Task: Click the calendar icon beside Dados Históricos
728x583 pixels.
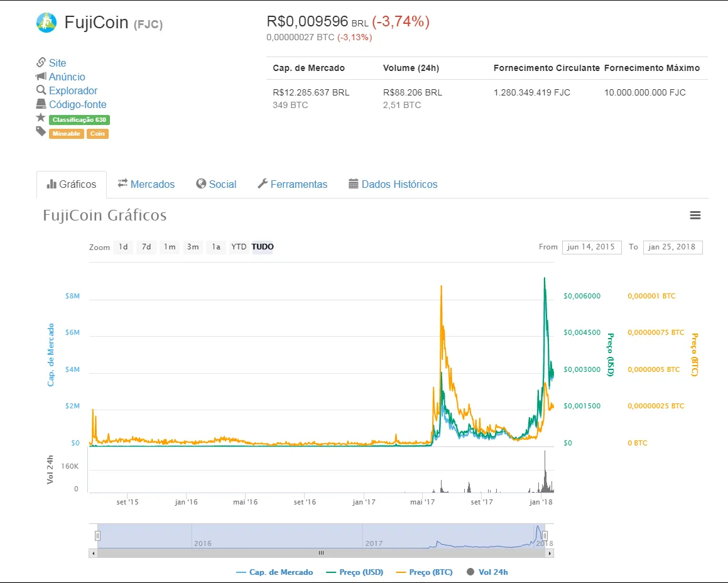Action: tap(353, 184)
